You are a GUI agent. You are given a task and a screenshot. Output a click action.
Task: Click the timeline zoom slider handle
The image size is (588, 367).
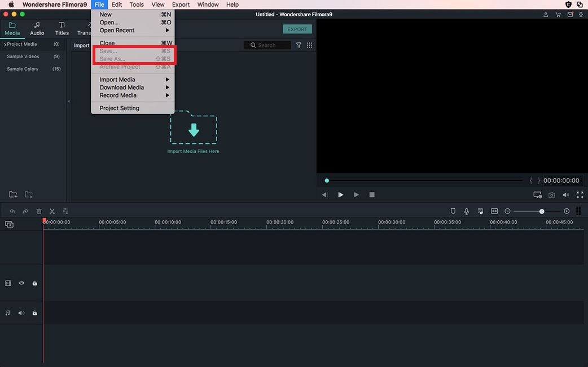(x=542, y=211)
